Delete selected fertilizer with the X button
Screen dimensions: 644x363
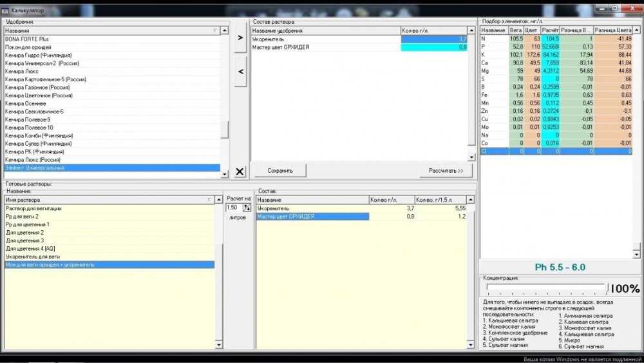coord(240,172)
